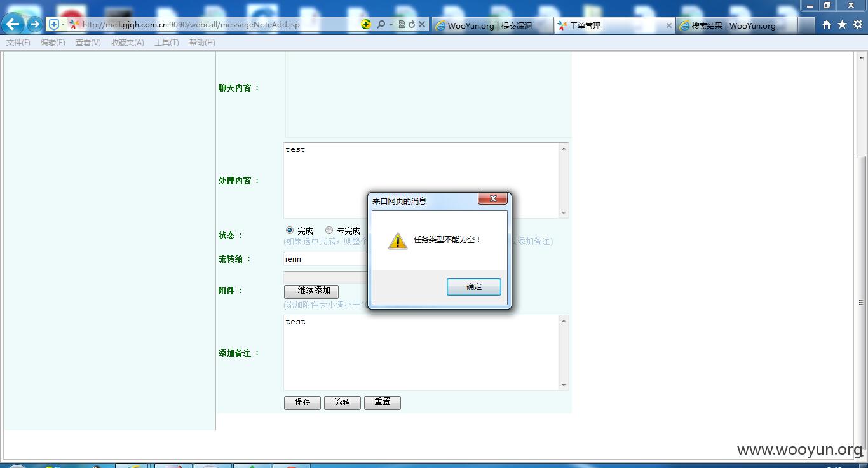Click the magnifier search icon in address bar
868x468 pixels.
click(380, 24)
